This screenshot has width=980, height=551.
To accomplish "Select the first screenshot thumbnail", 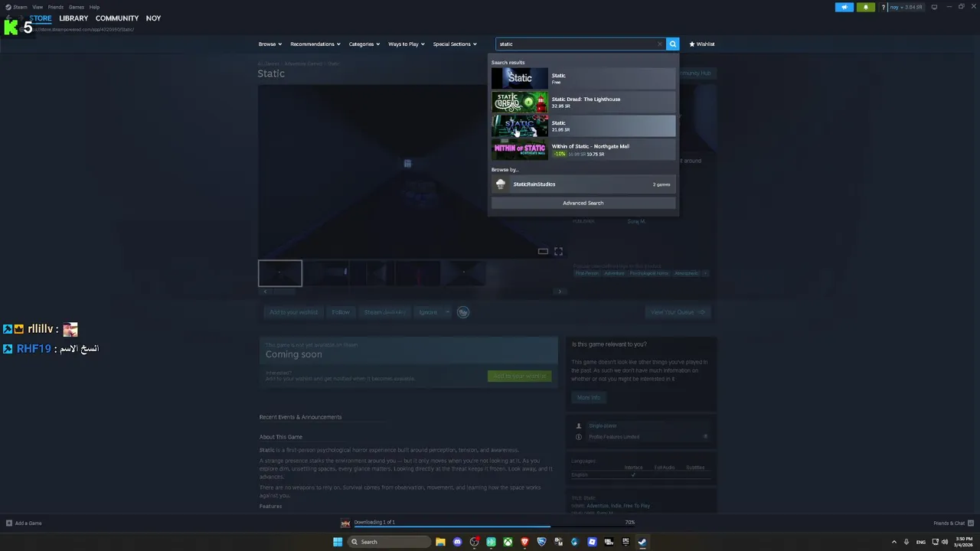I will 280,273.
